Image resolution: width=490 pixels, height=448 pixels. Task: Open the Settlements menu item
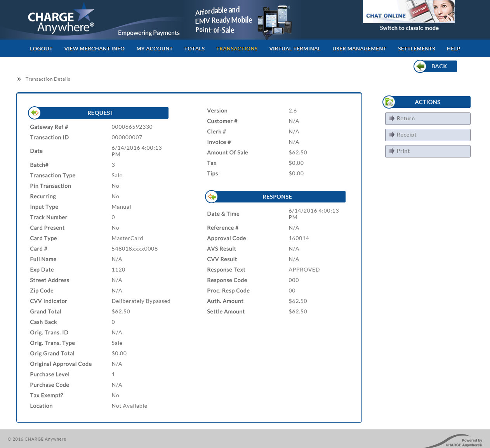[416, 48]
